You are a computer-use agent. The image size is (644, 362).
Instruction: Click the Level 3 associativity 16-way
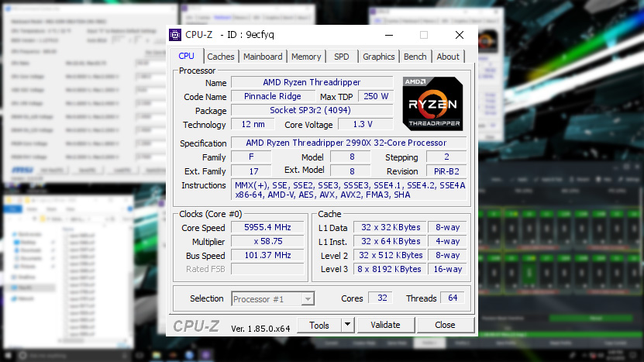[448, 269]
